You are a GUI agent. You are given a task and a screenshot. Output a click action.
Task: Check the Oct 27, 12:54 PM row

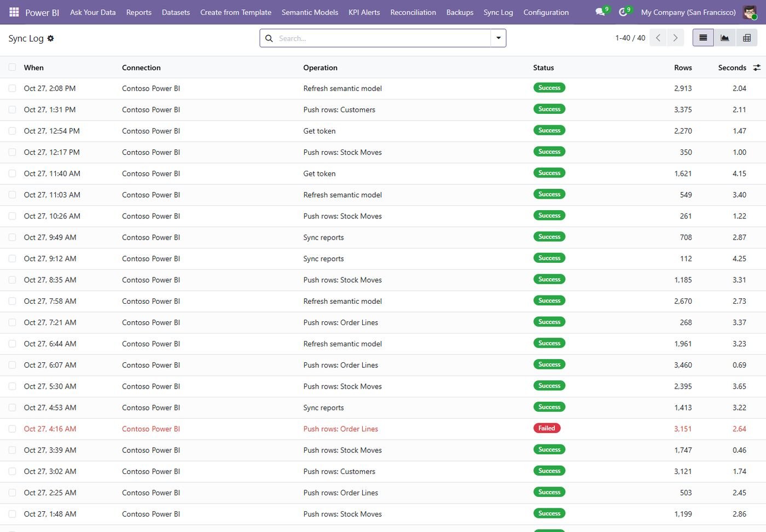(12, 131)
